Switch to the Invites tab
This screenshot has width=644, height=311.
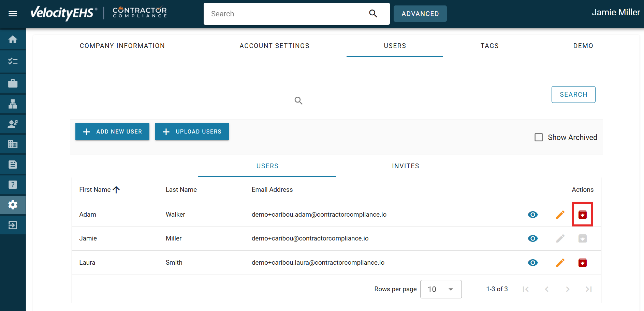pos(405,166)
